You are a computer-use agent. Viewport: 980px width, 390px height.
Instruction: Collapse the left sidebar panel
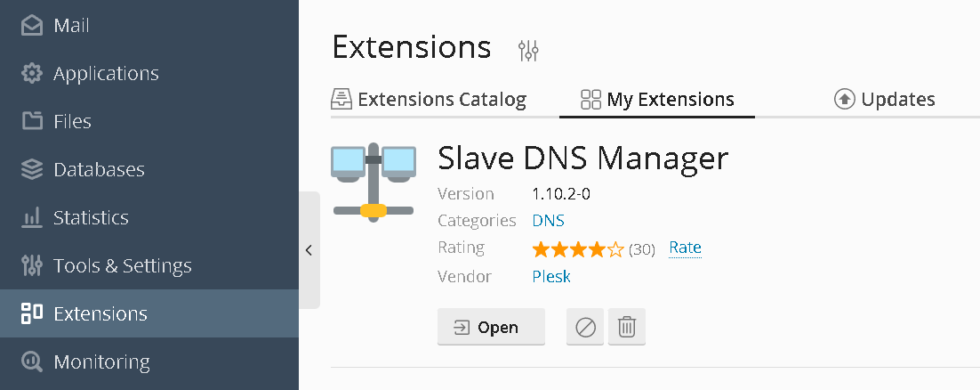click(x=309, y=250)
